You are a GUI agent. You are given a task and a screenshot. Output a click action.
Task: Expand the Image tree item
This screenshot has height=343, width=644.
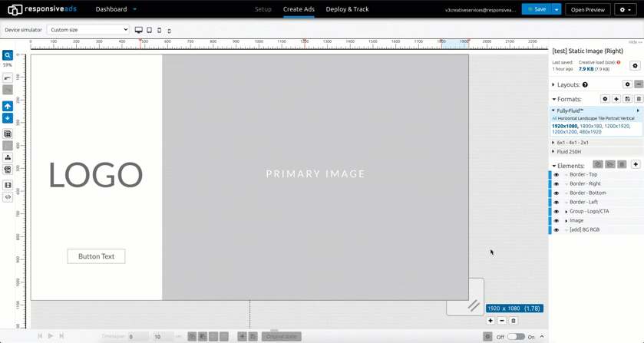coord(566,221)
